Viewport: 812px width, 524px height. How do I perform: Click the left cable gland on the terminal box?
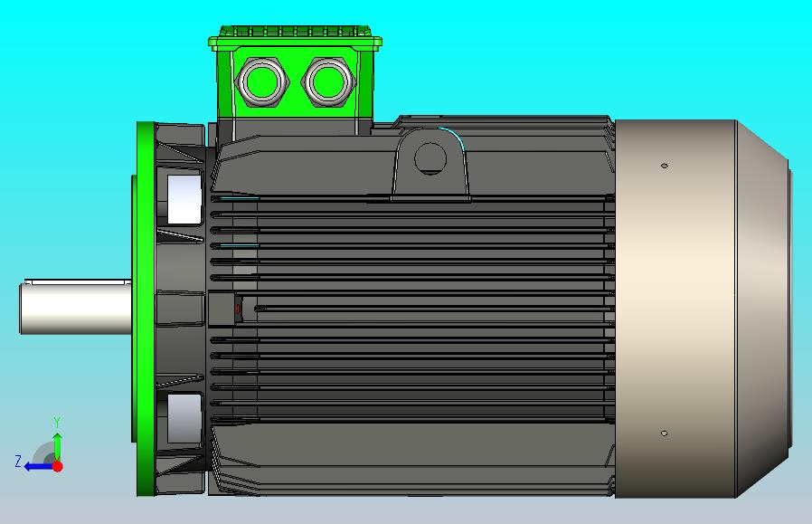click(x=260, y=80)
